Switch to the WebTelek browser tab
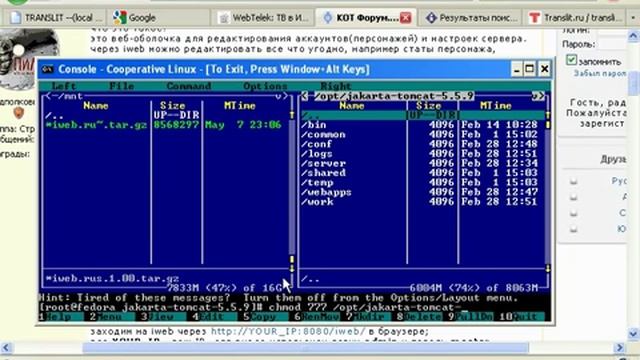This screenshot has height=360, width=640. pyautogui.click(x=263, y=18)
